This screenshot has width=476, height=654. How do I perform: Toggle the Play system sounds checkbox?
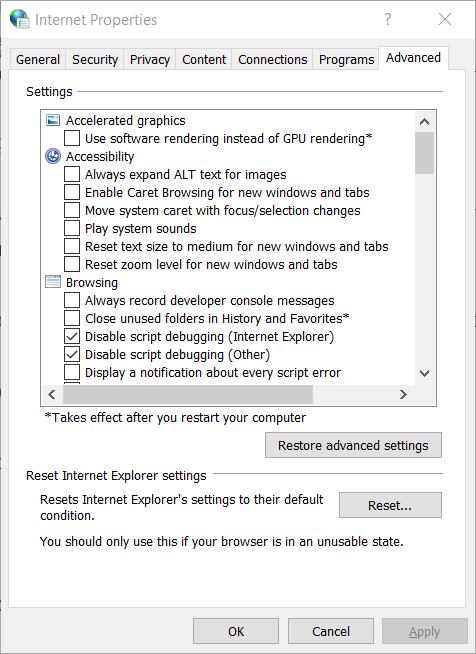tap(72, 228)
